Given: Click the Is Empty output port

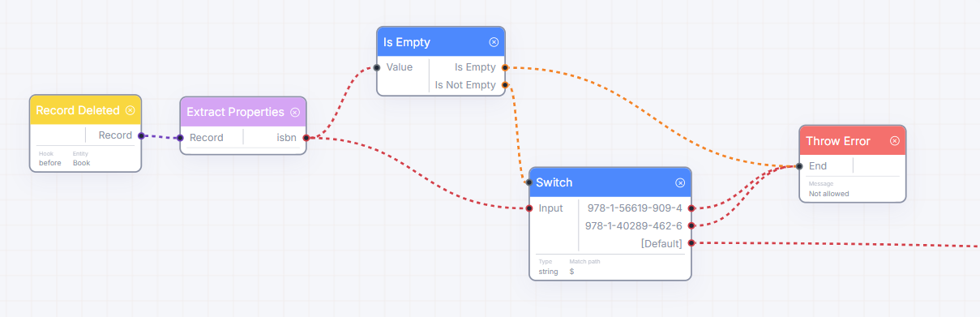Looking at the screenshot, I should pyautogui.click(x=505, y=68).
